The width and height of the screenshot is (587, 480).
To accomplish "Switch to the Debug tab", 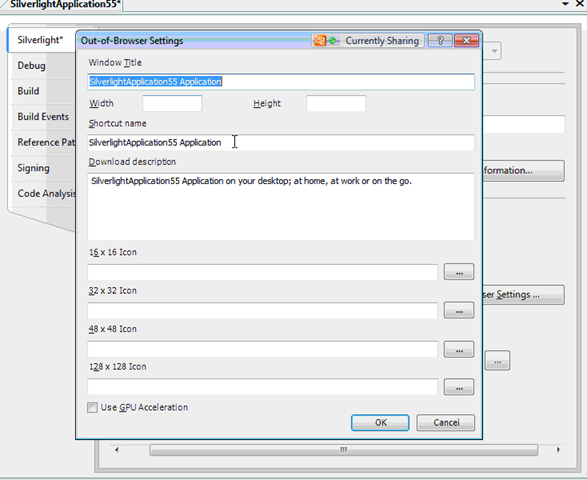I will coord(31,66).
